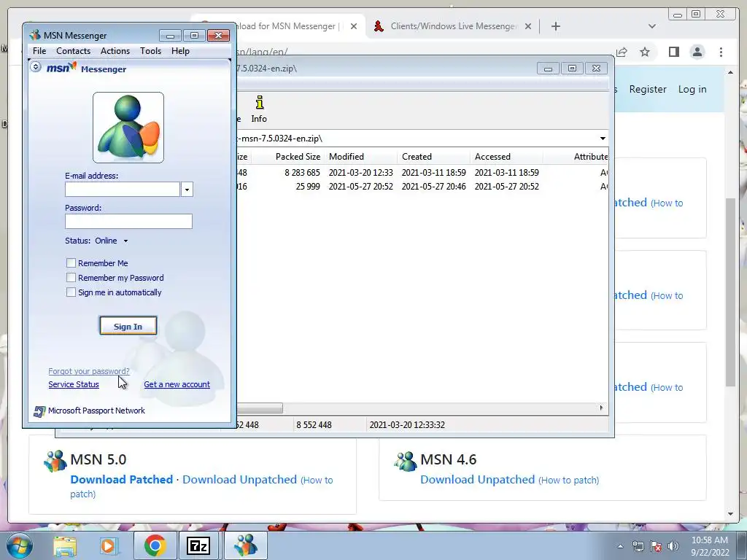Screen dimensions: 747x560
Task: Click the Register link on webpage
Action: pos(648,89)
